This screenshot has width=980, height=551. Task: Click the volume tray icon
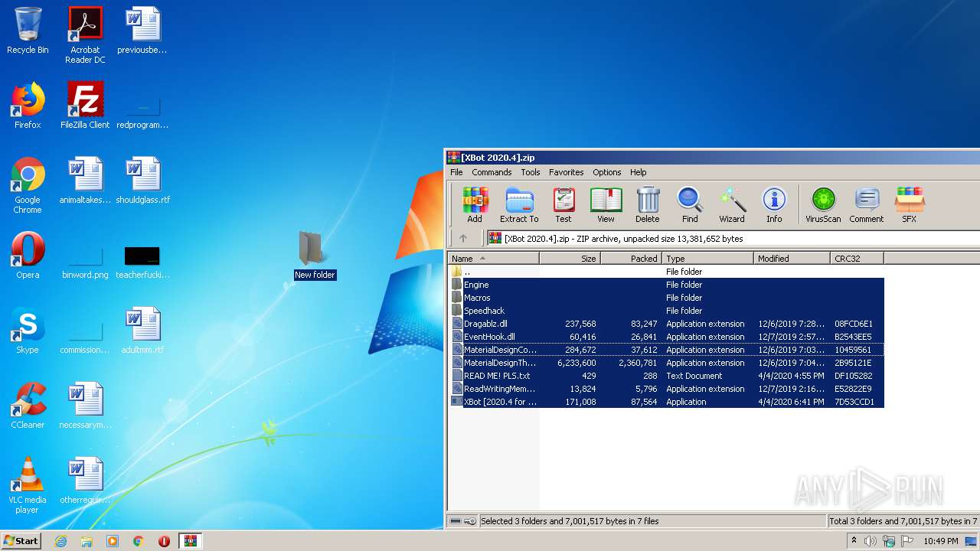click(871, 541)
